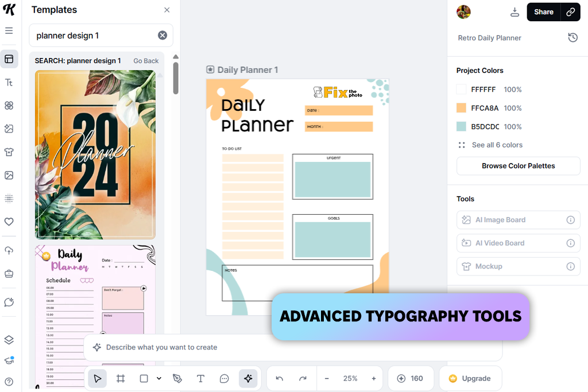Select the Text tool in bottom toolbar
The width and height of the screenshot is (588, 392).
pyautogui.click(x=200, y=378)
